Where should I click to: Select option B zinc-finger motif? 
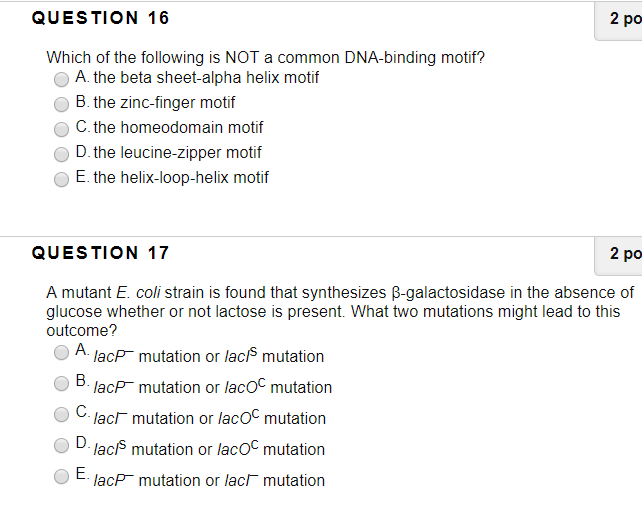pyautogui.click(x=61, y=104)
